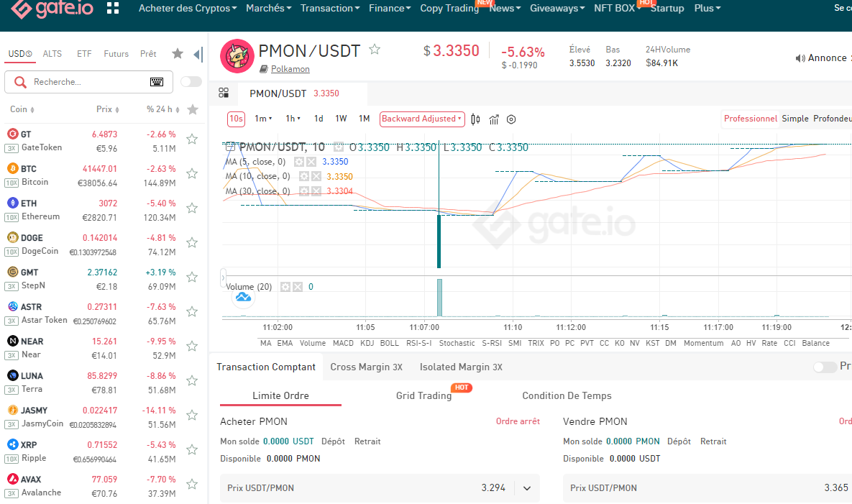Switch to Cross Margin 3X tab
Image resolution: width=852 pixels, height=504 pixels.
coord(366,367)
